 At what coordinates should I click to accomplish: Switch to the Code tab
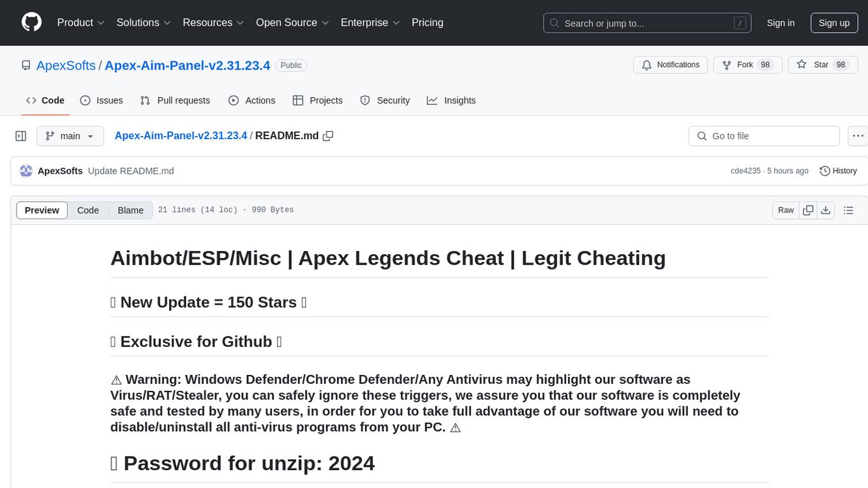point(45,100)
